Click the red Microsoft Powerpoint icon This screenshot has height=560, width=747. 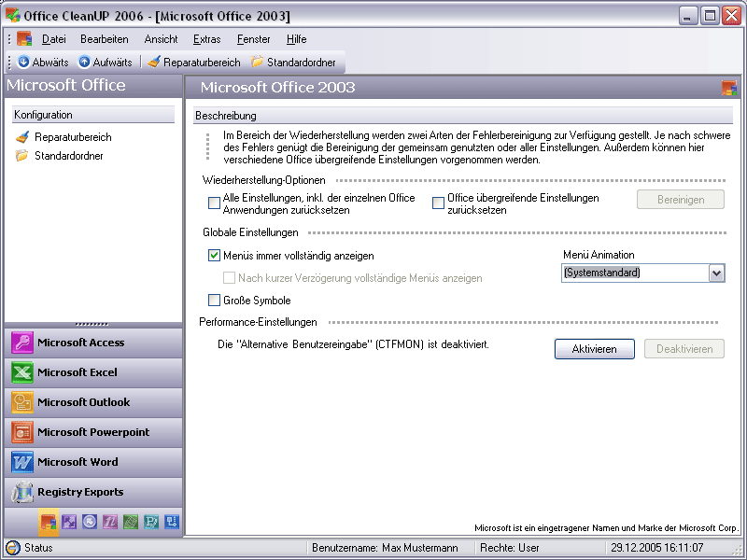click(x=22, y=432)
